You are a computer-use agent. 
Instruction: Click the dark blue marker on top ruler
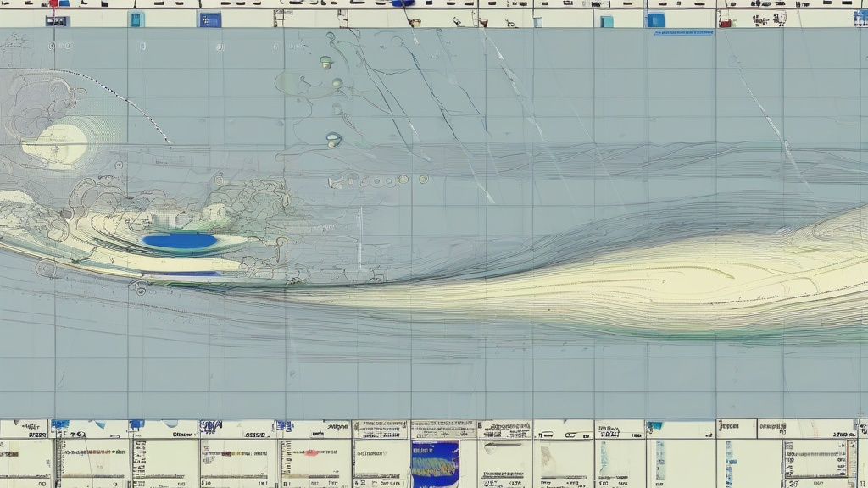tap(403, 3)
